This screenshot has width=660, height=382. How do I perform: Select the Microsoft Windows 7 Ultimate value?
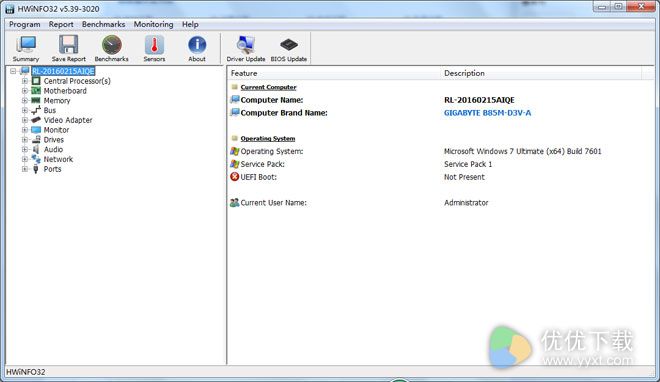pyautogui.click(x=523, y=151)
